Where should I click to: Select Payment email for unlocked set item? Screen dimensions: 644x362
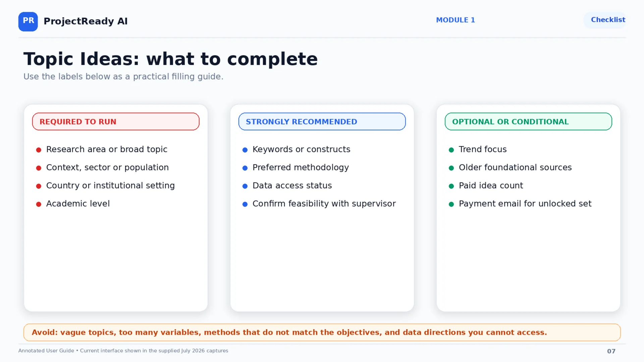click(525, 204)
